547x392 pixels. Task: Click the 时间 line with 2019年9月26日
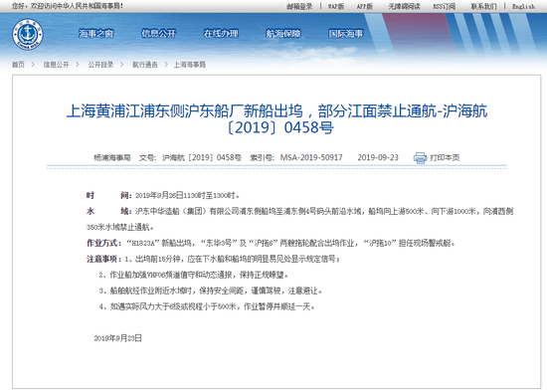click(x=163, y=195)
